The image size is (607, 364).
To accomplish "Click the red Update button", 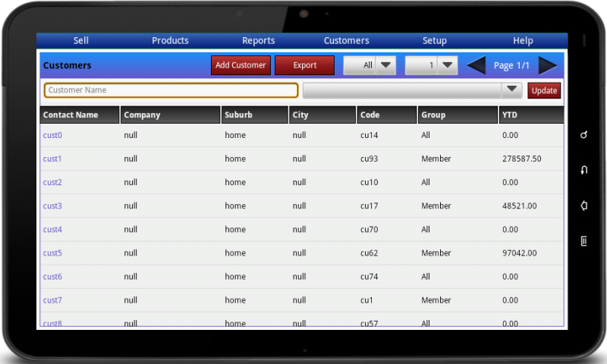I will [544, 90].
